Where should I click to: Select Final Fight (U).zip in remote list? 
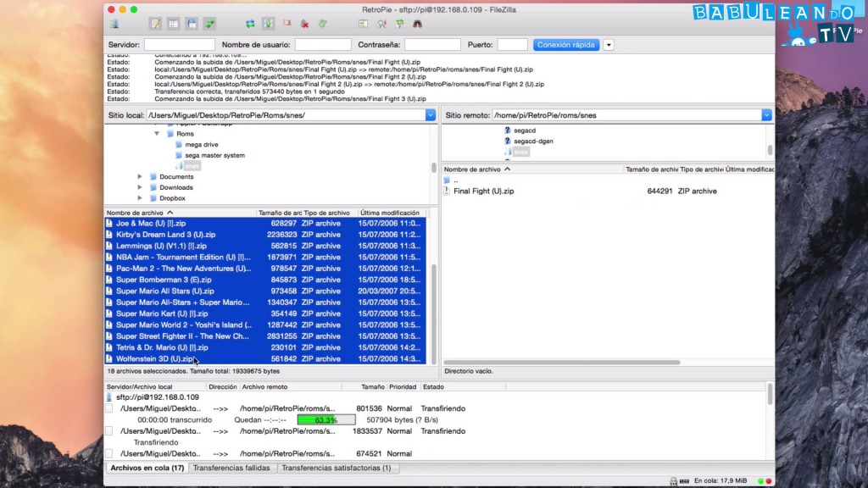(608, 191)
